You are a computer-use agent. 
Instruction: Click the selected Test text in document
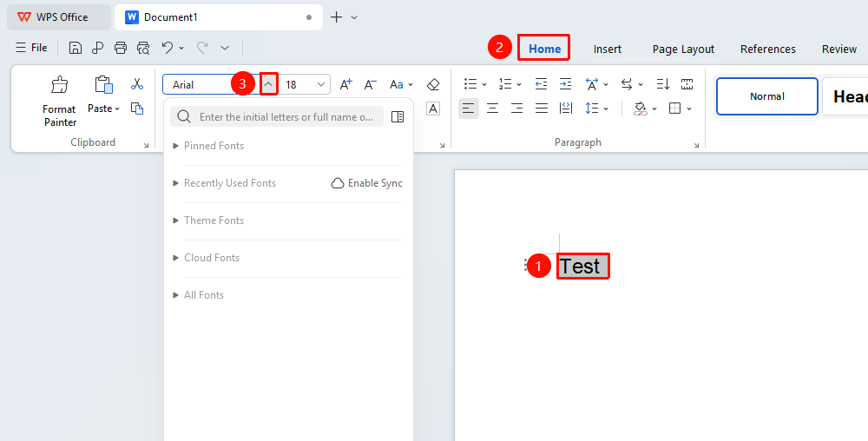583,267
